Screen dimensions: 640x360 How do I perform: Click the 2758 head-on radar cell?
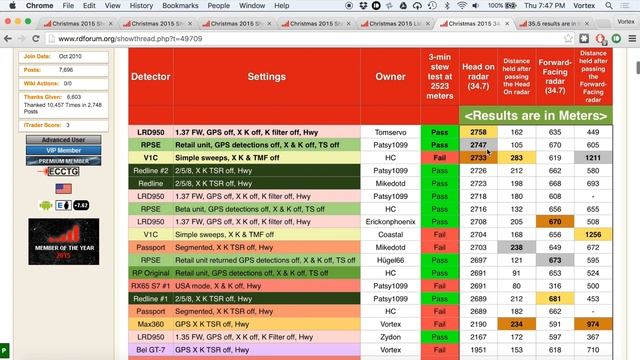478,132
